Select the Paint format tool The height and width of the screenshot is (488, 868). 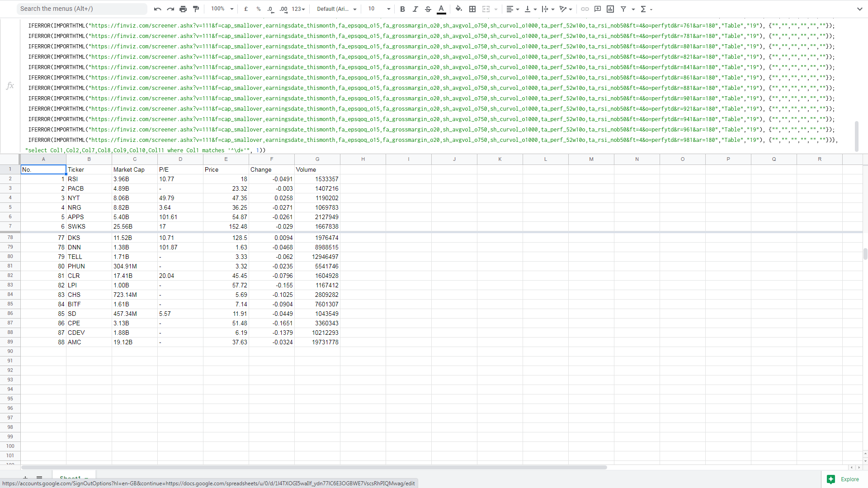coord(196,9)
